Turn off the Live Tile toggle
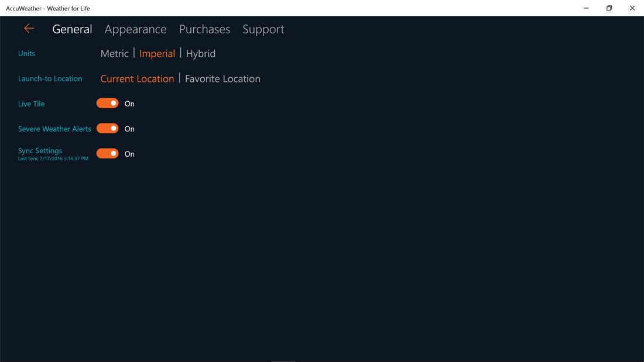Image resolution: width=644 pixels, height=362 pixels. (x=108, y=104)
